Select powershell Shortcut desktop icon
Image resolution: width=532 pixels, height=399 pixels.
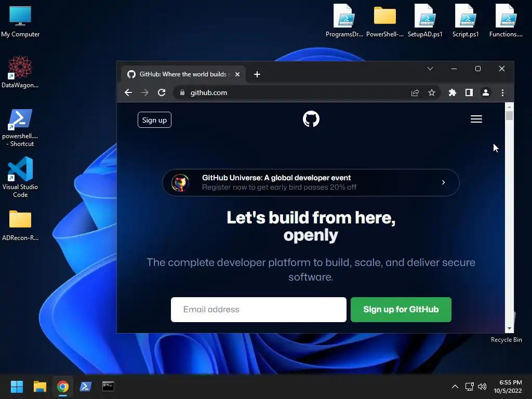[x=20, y=128]
